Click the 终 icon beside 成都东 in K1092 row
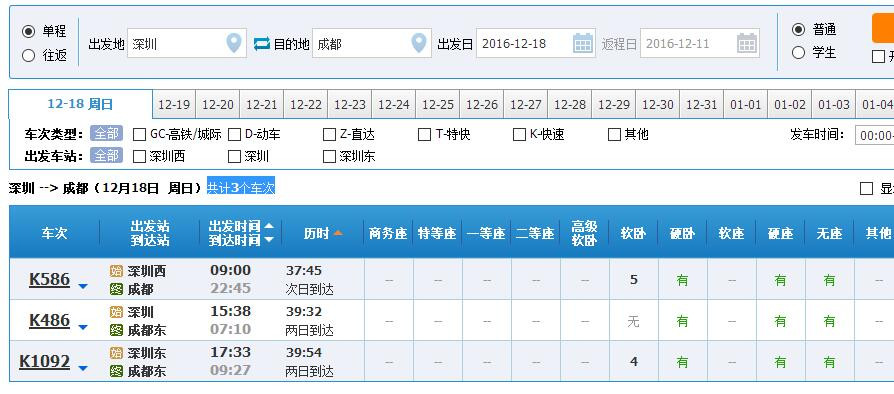This screenshot has width=894, height=394. click(x=116, y=371)
